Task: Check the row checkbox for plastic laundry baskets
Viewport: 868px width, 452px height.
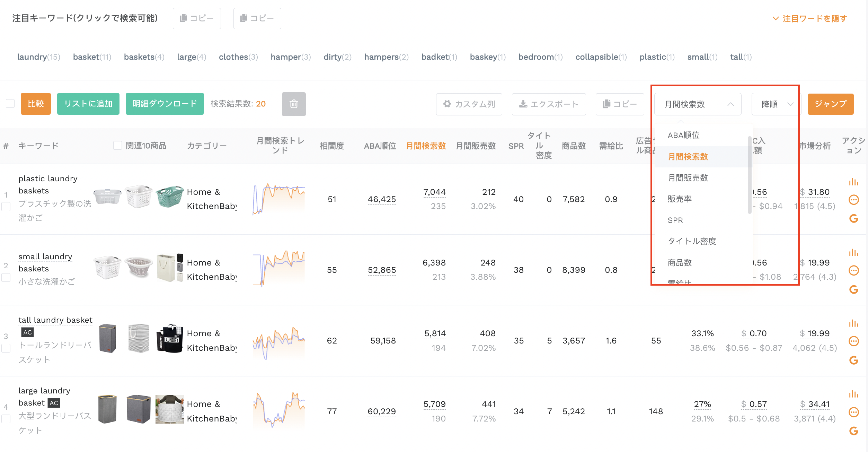Action: click(x=6, y=207)
